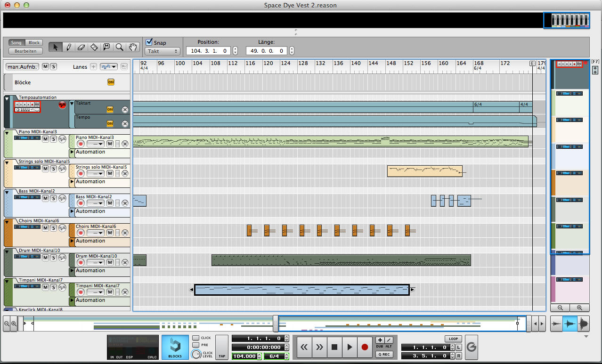Toggle the Blöcke ON button
This screenshot has height=364, width=602.
tap(111, 82)
